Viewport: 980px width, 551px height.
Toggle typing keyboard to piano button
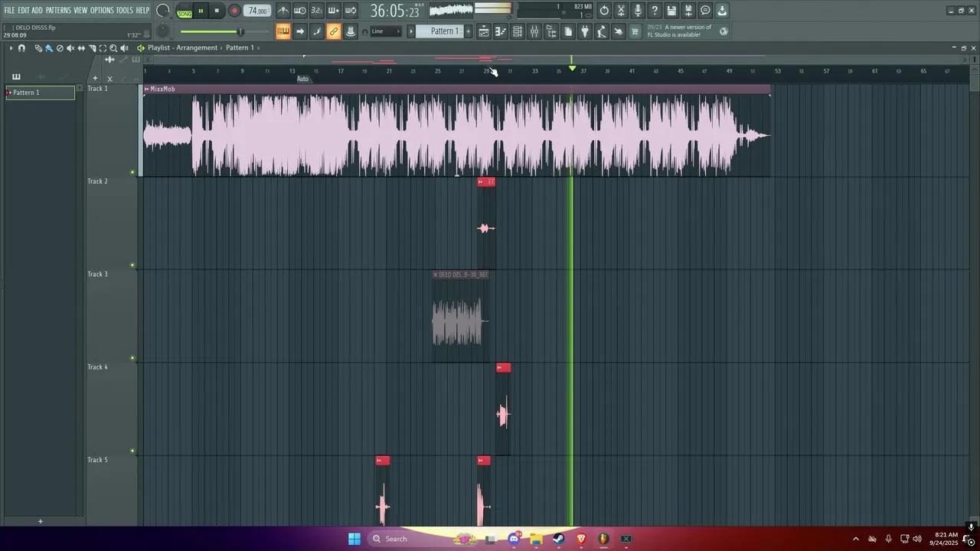pos(283,31)
